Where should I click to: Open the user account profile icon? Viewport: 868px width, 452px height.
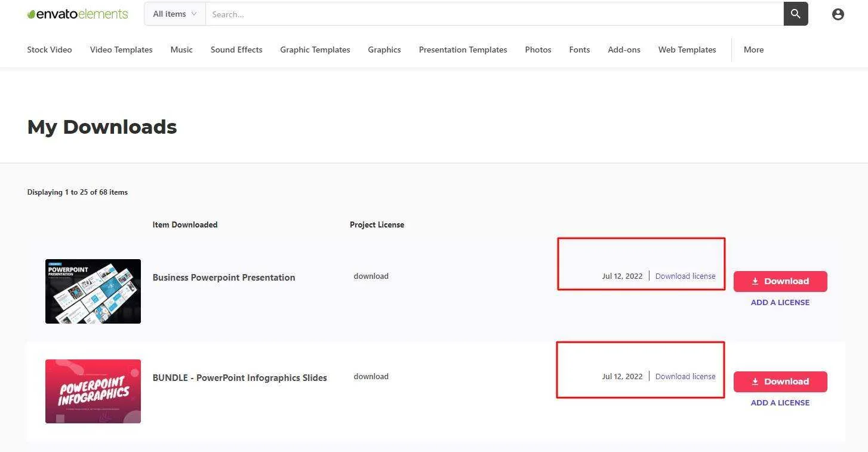[838, 14]
